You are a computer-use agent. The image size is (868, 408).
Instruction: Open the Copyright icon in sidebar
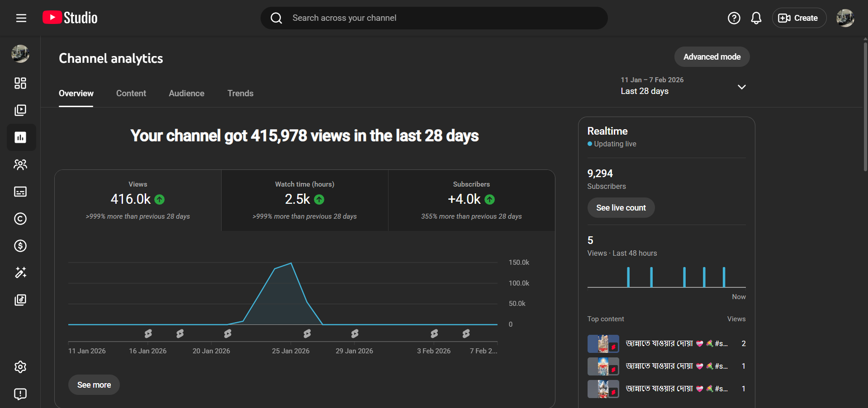pyautogui.click(x=20, y=219)
